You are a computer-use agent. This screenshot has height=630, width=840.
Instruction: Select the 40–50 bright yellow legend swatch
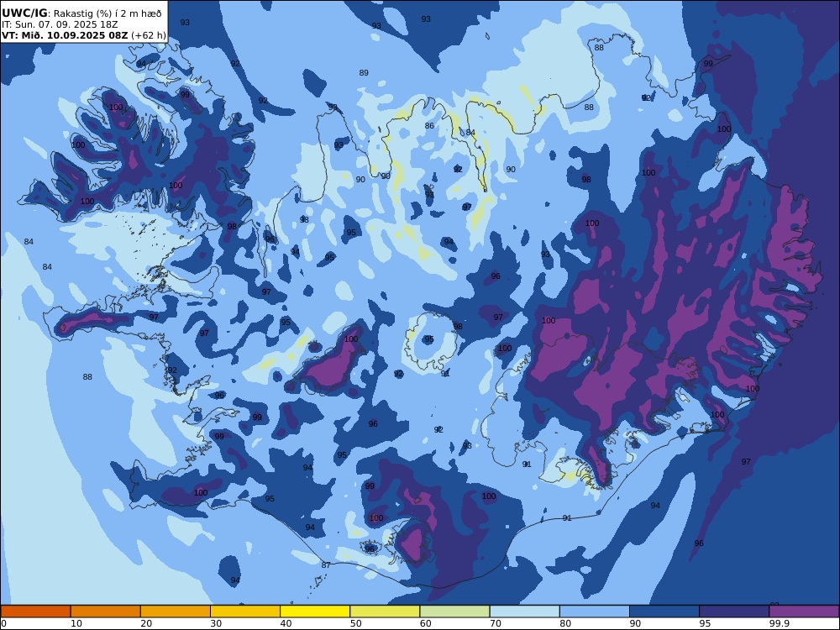[315, 612]
